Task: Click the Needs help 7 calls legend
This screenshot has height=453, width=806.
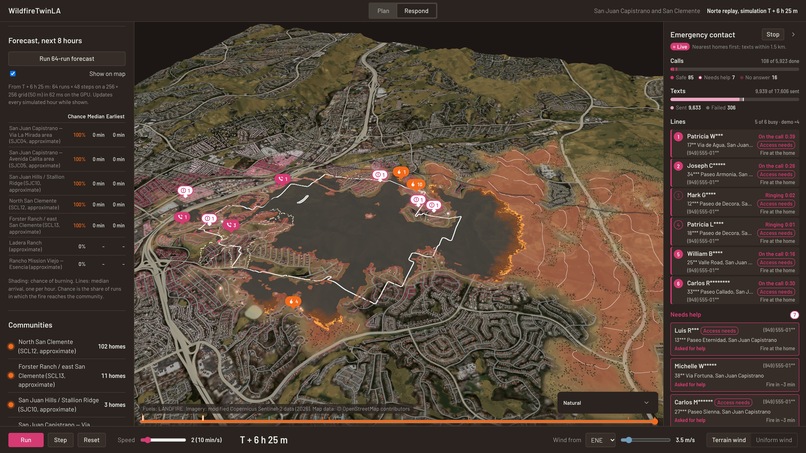Action: [x=717, y=78]
